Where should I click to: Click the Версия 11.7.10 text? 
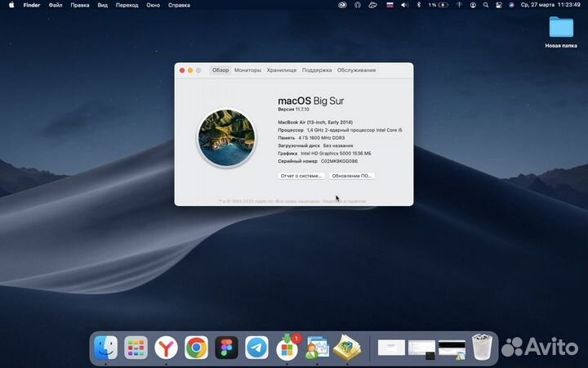click(294, 110)
